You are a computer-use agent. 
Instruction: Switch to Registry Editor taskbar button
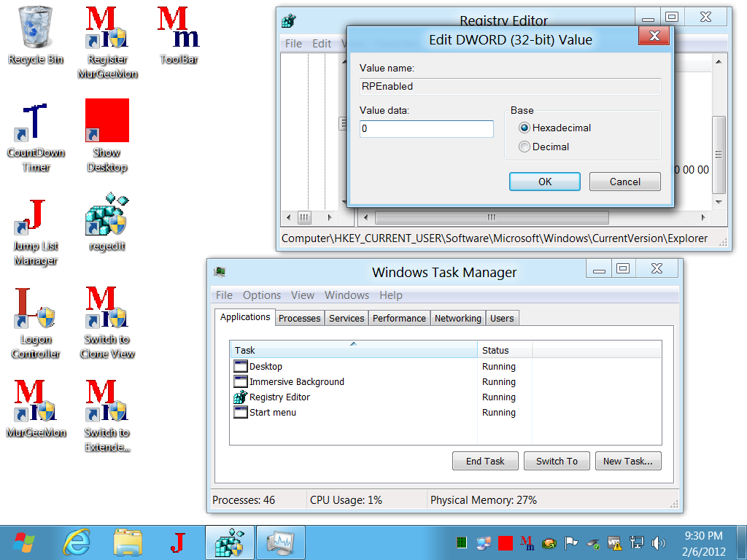pos(230,542)
